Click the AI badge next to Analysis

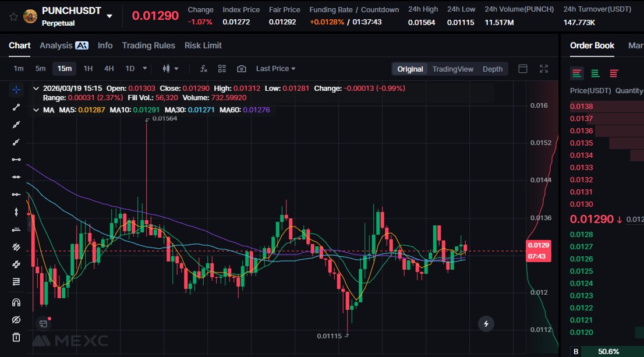point(82,45)
